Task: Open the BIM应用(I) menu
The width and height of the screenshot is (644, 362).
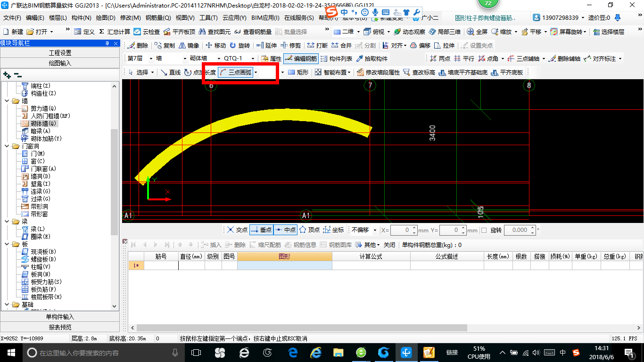Action: [x=265, y=18]
